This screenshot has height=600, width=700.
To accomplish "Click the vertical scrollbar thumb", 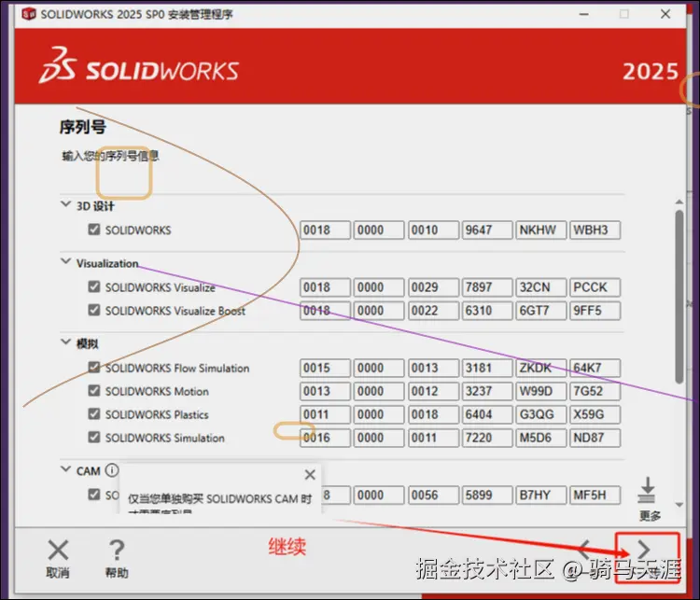I will tap(679, 297).
